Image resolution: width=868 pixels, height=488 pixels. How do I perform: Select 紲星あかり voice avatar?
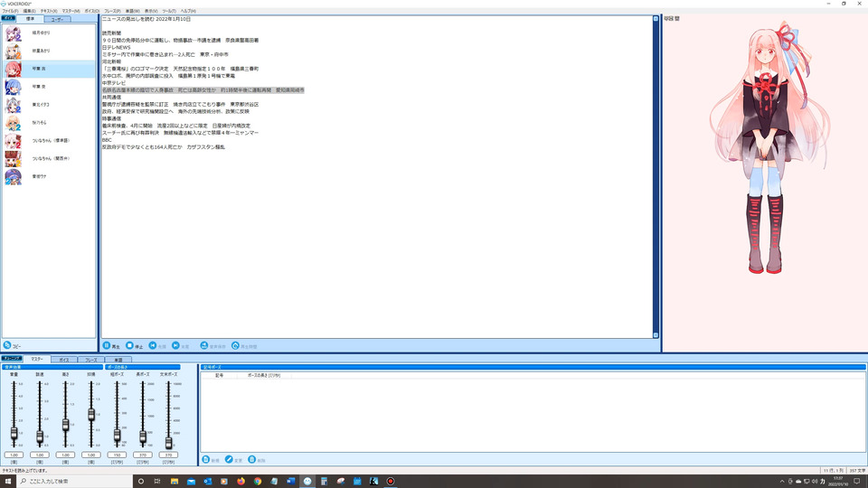14,51
